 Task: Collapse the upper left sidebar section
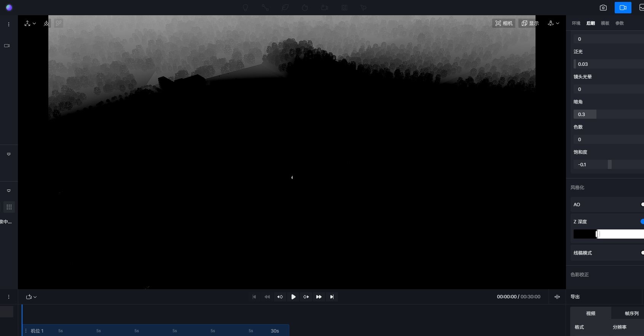click(x=9, y=154)
